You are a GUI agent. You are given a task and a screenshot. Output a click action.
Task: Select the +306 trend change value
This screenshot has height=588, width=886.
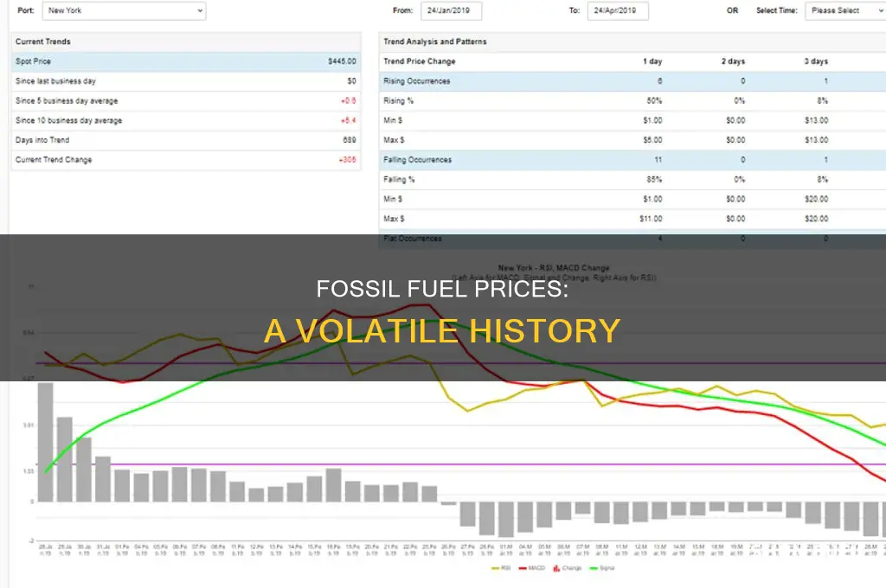point(348,160)
